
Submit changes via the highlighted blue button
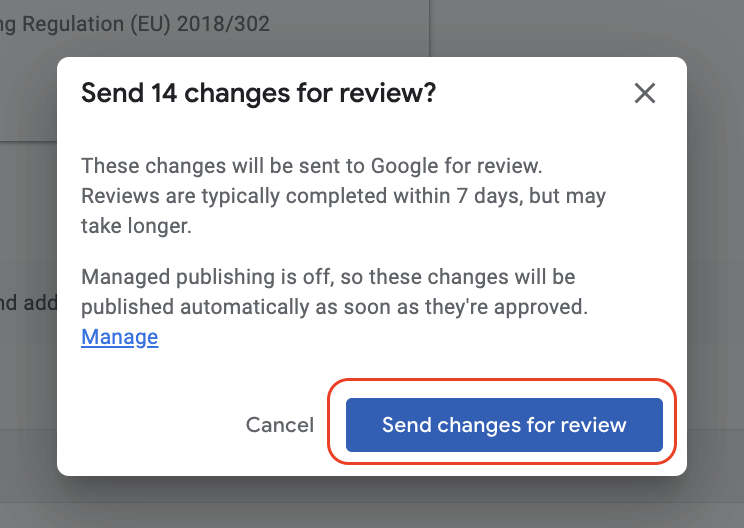tap(504, 425)
